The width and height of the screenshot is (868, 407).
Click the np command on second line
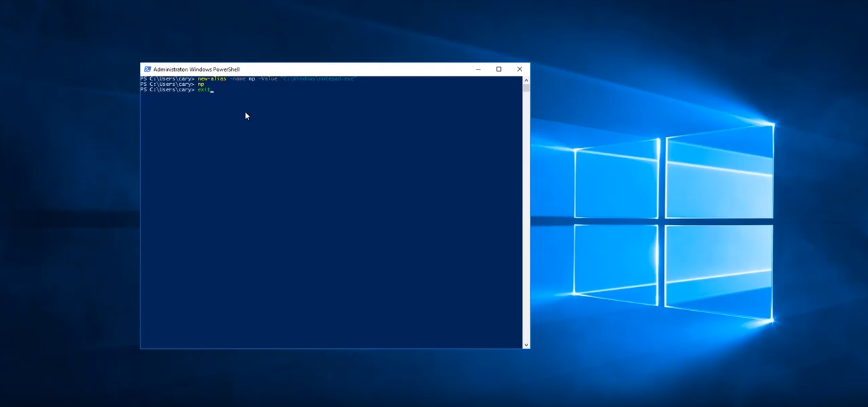pyautogui.click(x=201, y=85)
